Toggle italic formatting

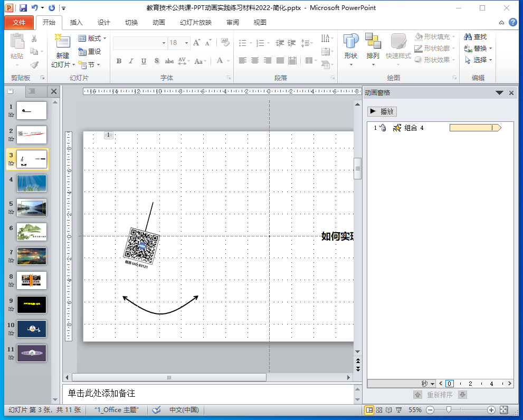click(x=131, y=61)
